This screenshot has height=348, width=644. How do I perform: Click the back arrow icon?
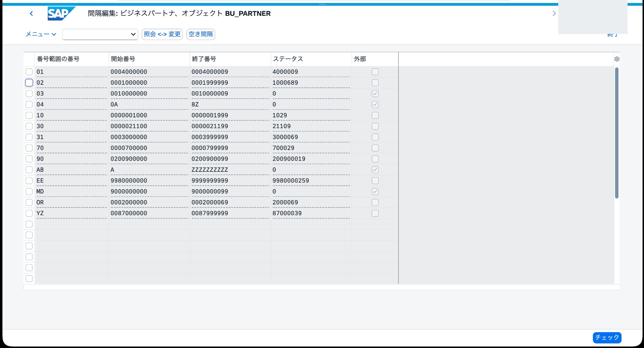click(x=31, y=13)
